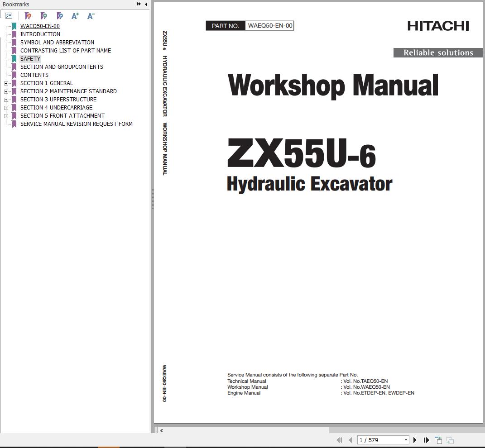Click the panel splitter grip handle
Viewport: 485px width, 448px height.
tap(153, 200)
